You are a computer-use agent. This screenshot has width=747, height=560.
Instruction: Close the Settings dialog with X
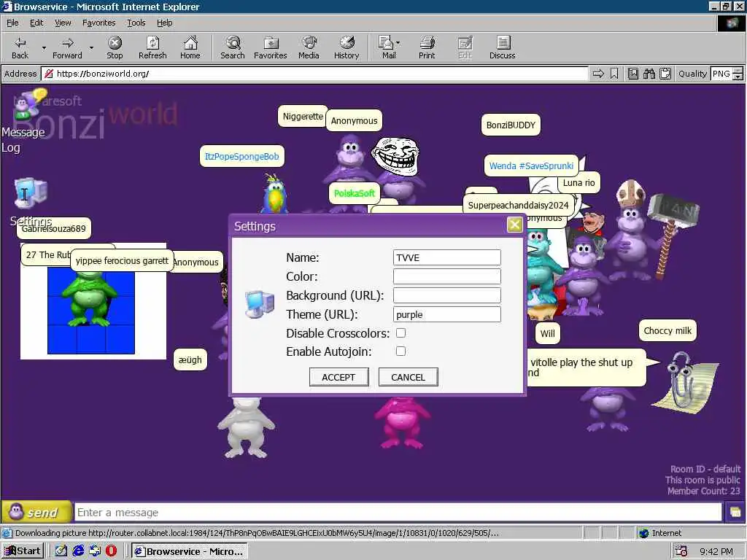click(x=514, y=225)
